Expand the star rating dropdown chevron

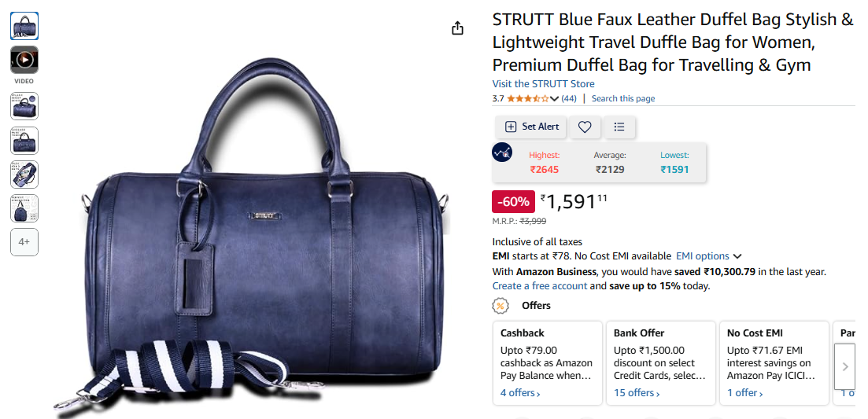[x=555, y=99]
